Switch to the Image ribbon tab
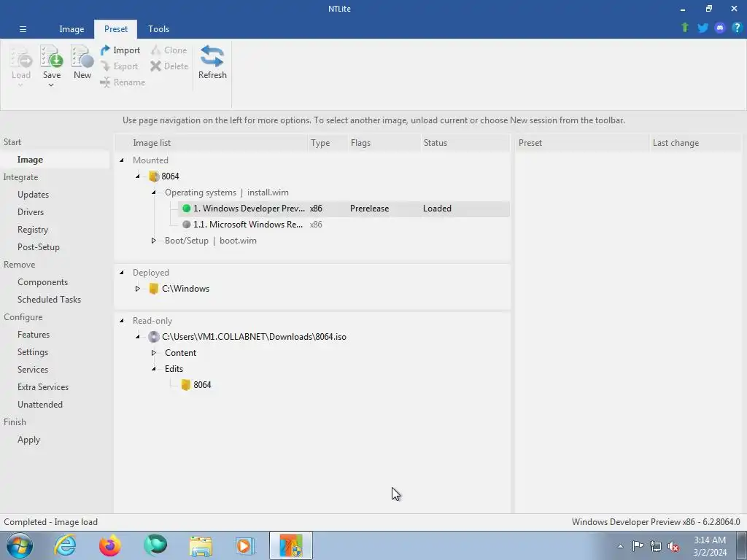The height and width of the screenshot is (560, 747). 71,29
